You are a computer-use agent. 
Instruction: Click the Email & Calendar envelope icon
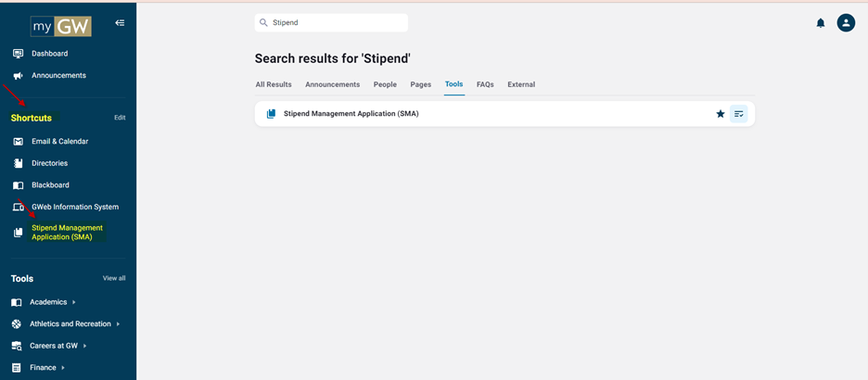click(18, 142)
